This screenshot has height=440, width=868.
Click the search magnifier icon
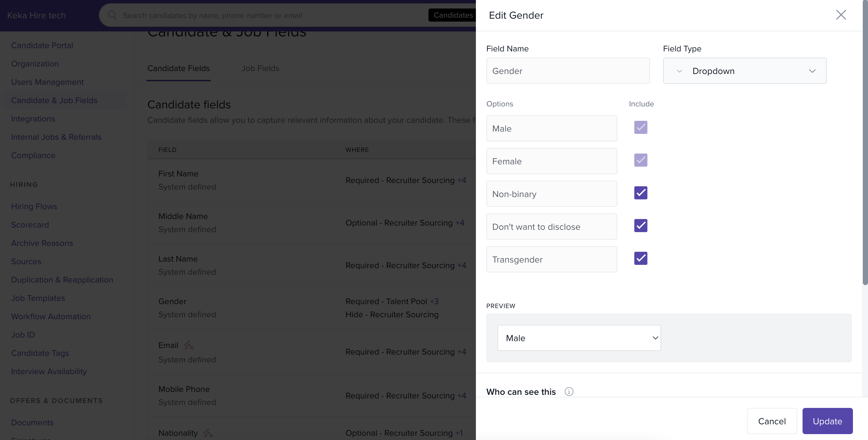pos(112,15)
